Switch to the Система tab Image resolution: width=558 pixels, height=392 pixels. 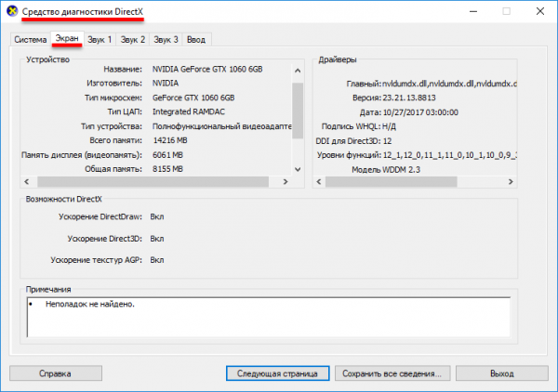pos(31,39)
